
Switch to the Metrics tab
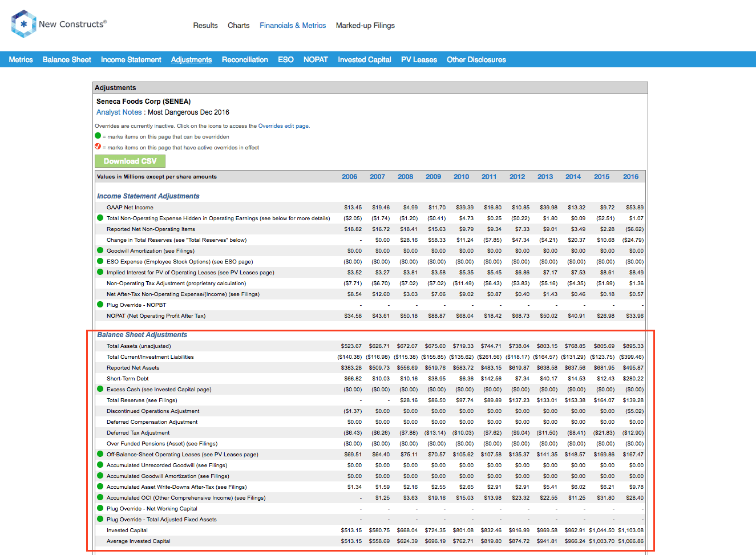[x=21, y=60]
